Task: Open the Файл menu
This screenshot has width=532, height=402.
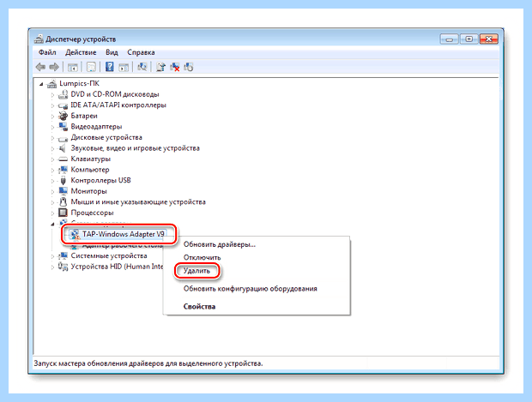Action: point(47,52)
